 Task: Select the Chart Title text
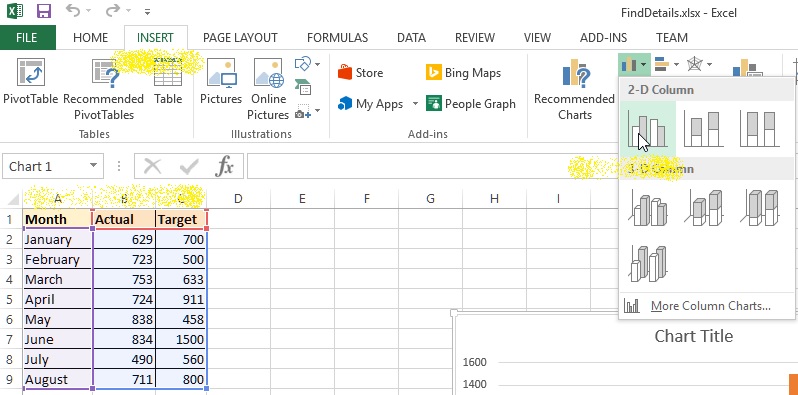click(694, 336)
